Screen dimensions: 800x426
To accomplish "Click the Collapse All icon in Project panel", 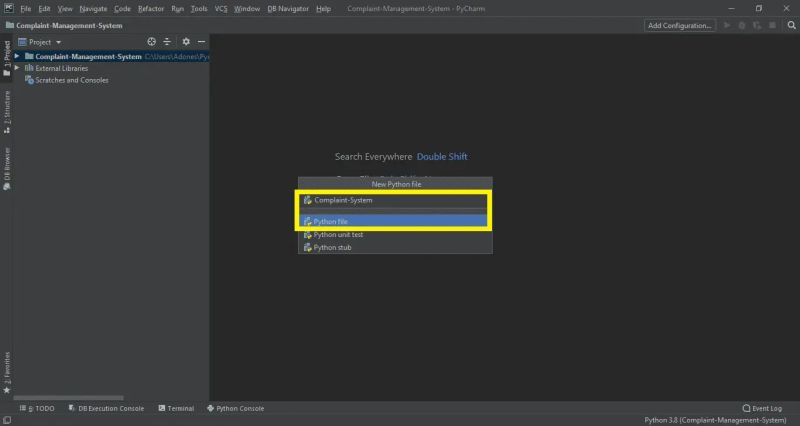I will (x=167, y=42).
